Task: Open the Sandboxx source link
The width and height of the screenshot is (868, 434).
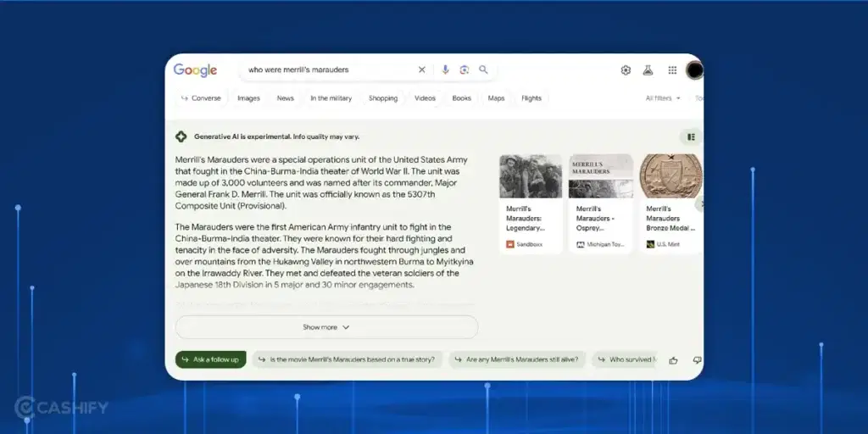Action: tap(524, 244)
